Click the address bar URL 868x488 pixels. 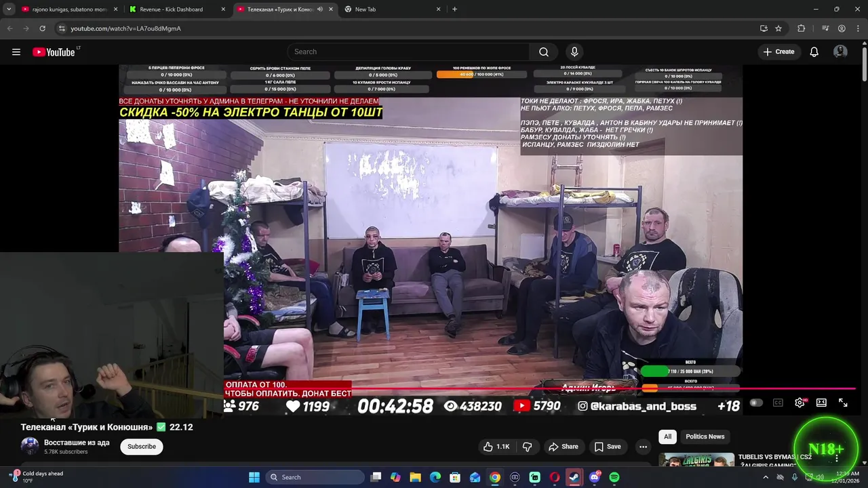(x=126, y=28)
